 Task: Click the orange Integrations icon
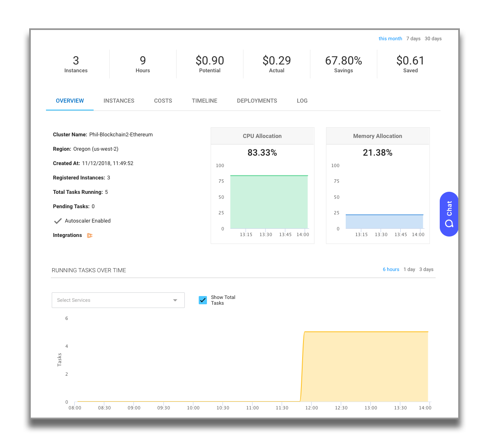(90, 235)
